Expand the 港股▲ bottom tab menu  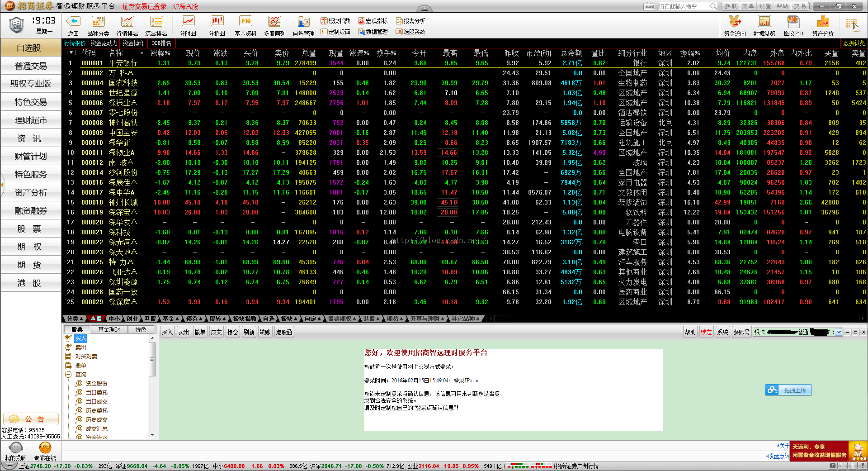372,319
